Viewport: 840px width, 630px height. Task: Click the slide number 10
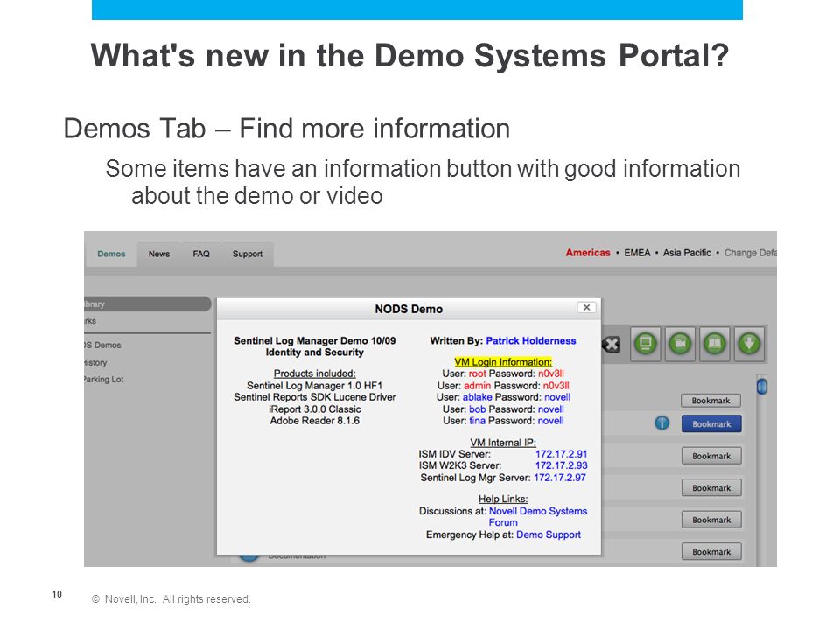pyautogui.click(x=57, y=594)
